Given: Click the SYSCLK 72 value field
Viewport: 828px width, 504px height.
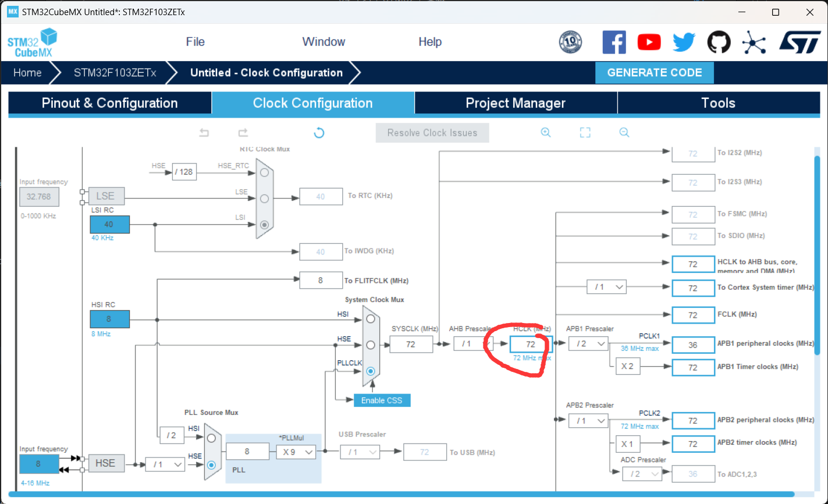Looking at the screenshot, I should pos(411,344).
